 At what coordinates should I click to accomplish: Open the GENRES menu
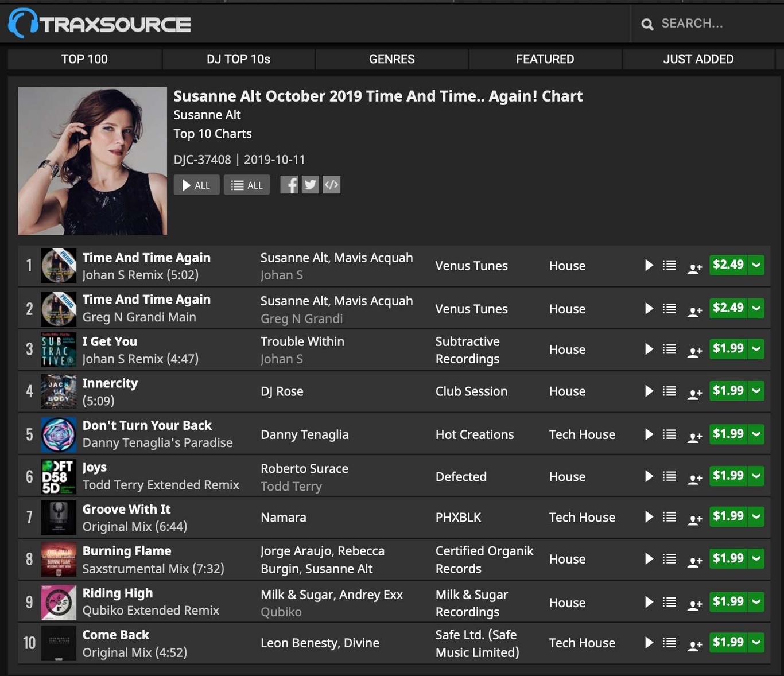392,59
